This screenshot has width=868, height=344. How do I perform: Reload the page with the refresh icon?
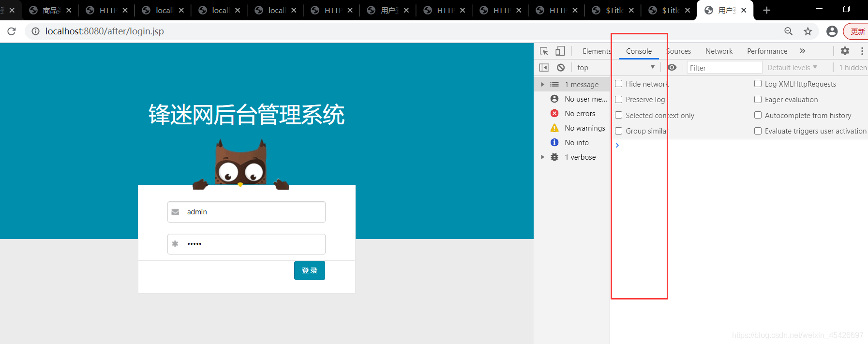click(12, 31)
